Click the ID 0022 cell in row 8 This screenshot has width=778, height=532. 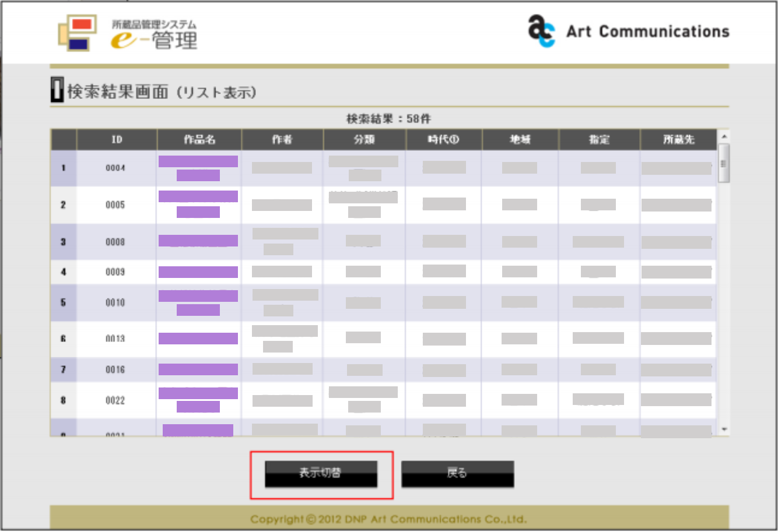(115, 401)
